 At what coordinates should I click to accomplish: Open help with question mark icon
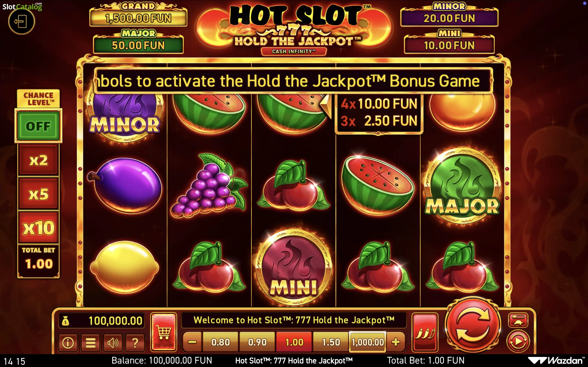[135, 343]
